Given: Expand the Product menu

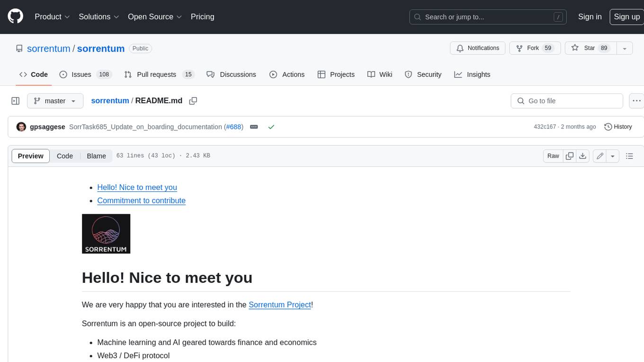Looking at the screenshot, I should [52, 17].
